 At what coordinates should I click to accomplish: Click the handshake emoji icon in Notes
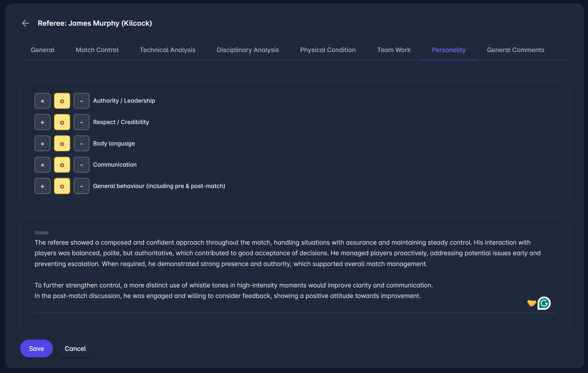click(x=531, y=303)
